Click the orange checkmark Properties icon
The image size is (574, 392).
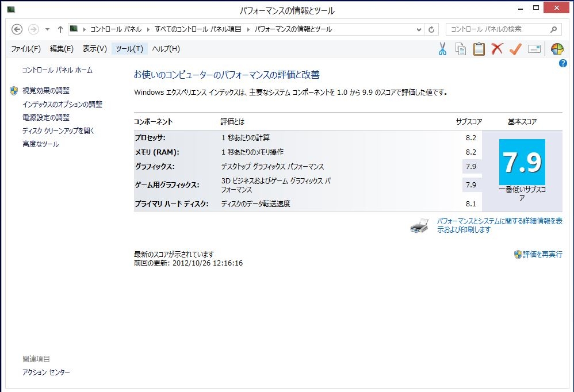pyautogui.click(x=515, y=49)
